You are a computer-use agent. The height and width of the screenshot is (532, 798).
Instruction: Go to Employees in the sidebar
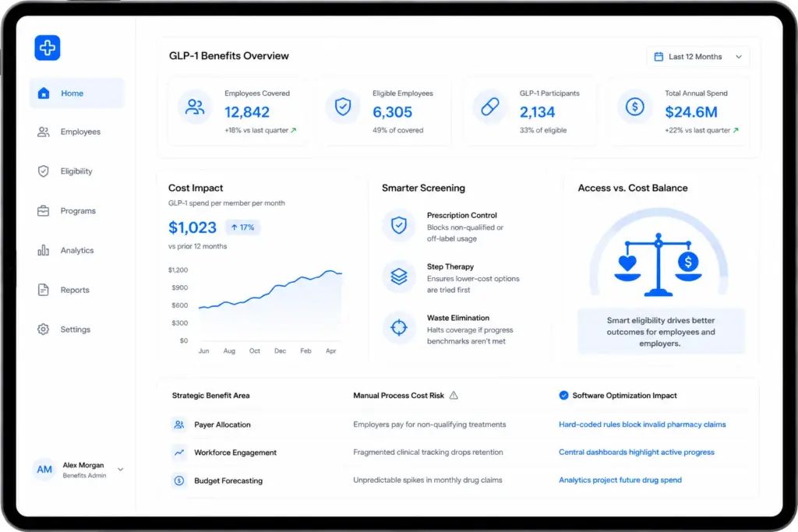pyautogui.click(x=77, y=132)
